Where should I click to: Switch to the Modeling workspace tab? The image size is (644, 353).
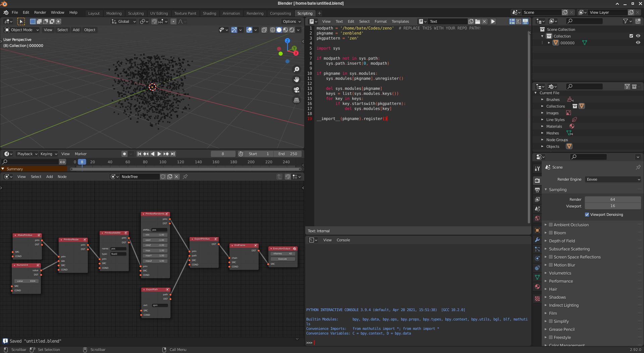114,13
